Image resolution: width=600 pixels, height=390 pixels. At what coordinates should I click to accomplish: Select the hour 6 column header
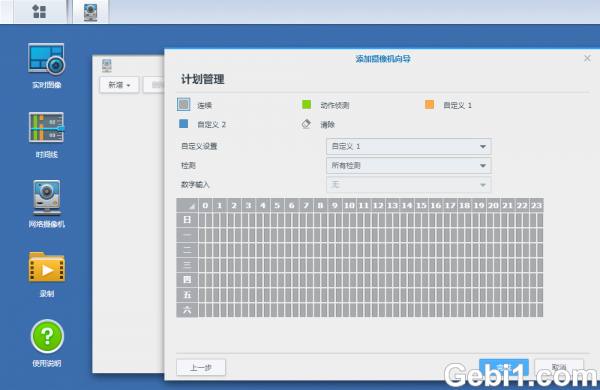click(x=292, y=206)
